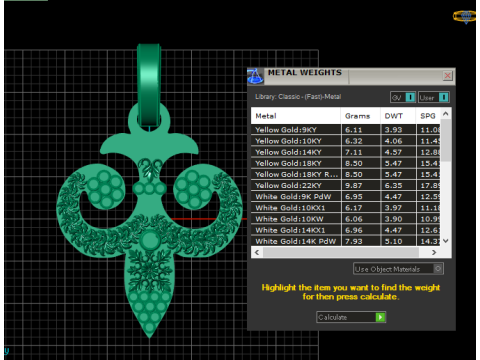Image resolution: width=480 pixels, height=360 pixels.
Task: Select Yellow Gold:18KY R... row
Action: 345,174
